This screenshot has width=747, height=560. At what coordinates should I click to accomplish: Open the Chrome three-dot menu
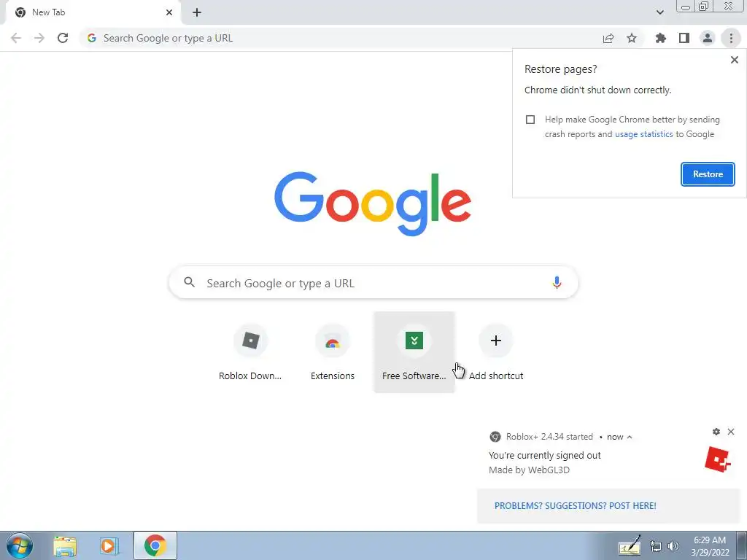(x=731, y=38)
